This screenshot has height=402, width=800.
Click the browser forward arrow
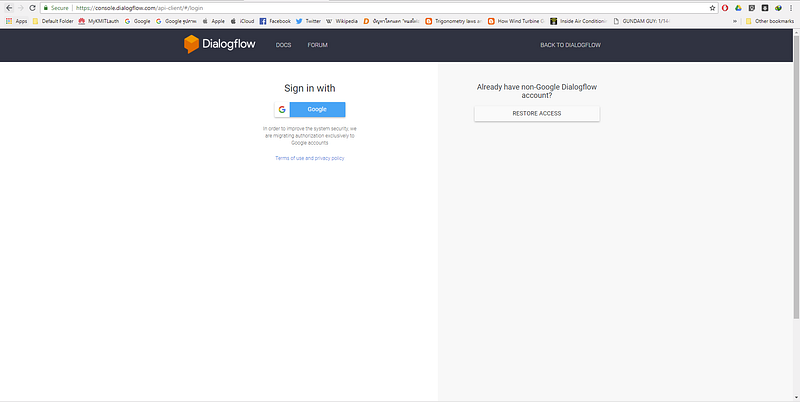click(20, 8)
